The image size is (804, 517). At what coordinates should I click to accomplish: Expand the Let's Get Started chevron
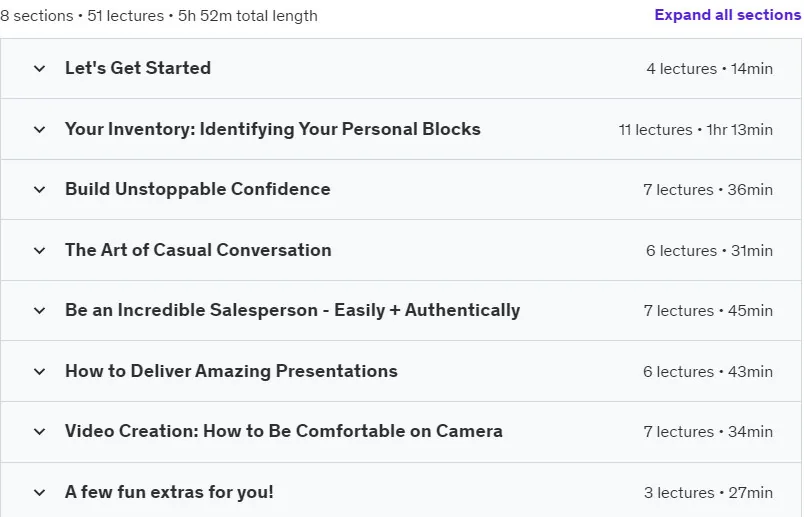[x=39, y=68]
